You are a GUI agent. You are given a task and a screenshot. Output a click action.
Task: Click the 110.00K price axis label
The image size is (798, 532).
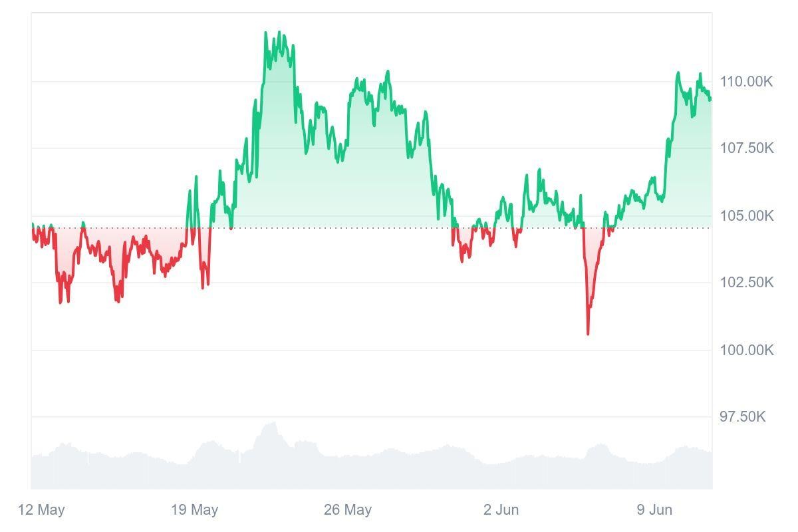[x=746, y=82]
